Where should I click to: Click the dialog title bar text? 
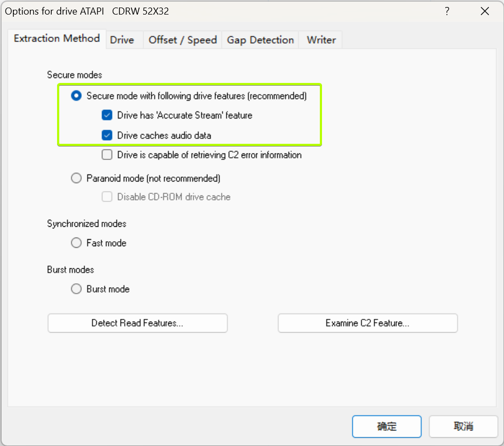pyautogui.click(x=87, y=11)
